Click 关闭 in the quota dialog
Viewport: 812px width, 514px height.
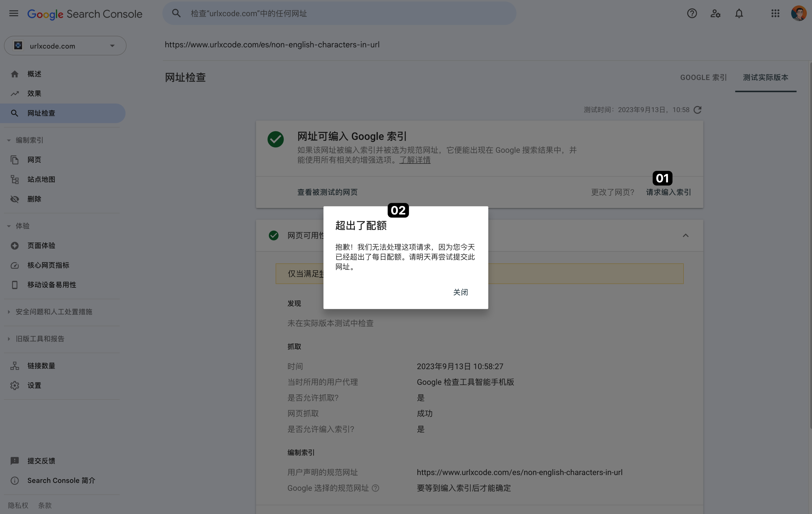[x=460, y=292]
